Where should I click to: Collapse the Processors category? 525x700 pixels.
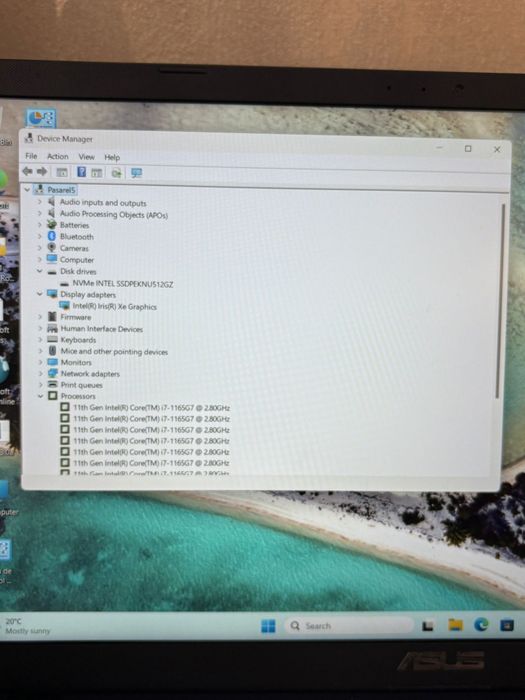[41, 396]
